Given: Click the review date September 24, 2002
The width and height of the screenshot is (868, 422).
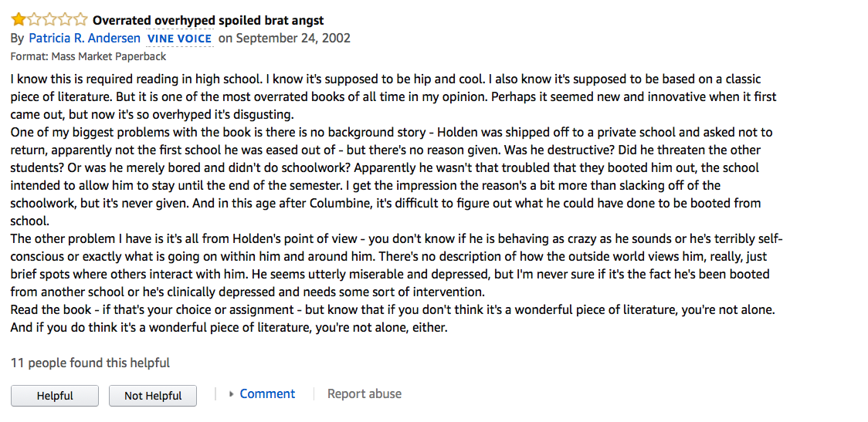Looking at the screenshot, I should 293,38.
